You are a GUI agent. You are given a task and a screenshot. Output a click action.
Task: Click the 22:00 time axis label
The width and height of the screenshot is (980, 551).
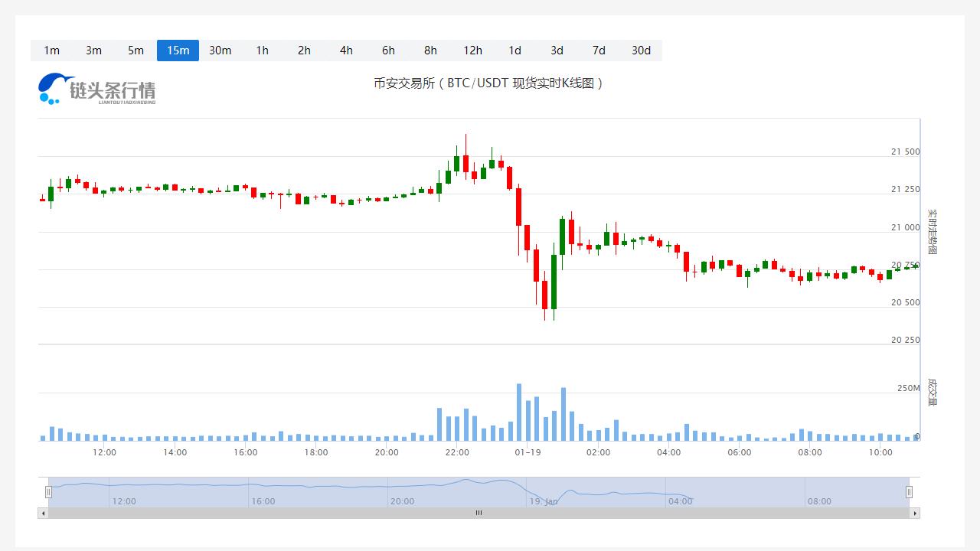point(457,452)
